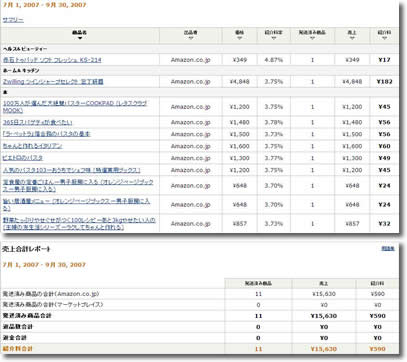Open the サマリー link
The height and width of the screenshot is (362, 407).
(13, 20)
